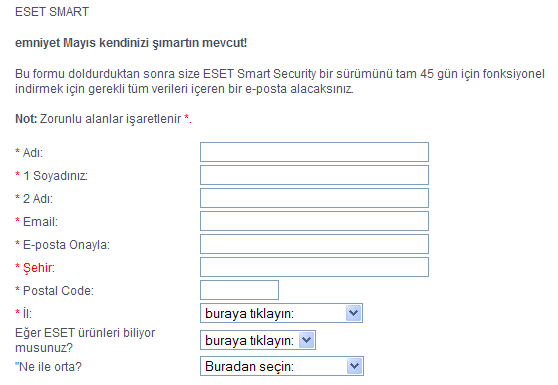Click the bold Not: text
This screenshot has width=558, height=385.
[x=26, y=119]
